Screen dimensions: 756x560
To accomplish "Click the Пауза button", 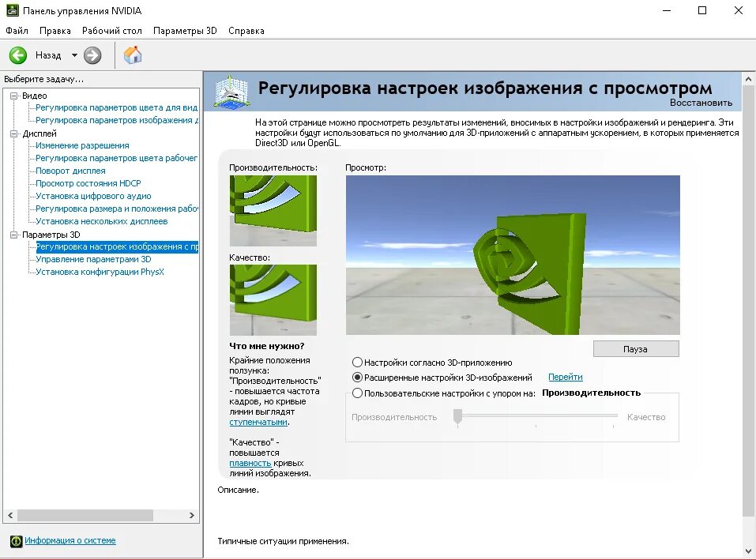I will click(x=636, y=349).
